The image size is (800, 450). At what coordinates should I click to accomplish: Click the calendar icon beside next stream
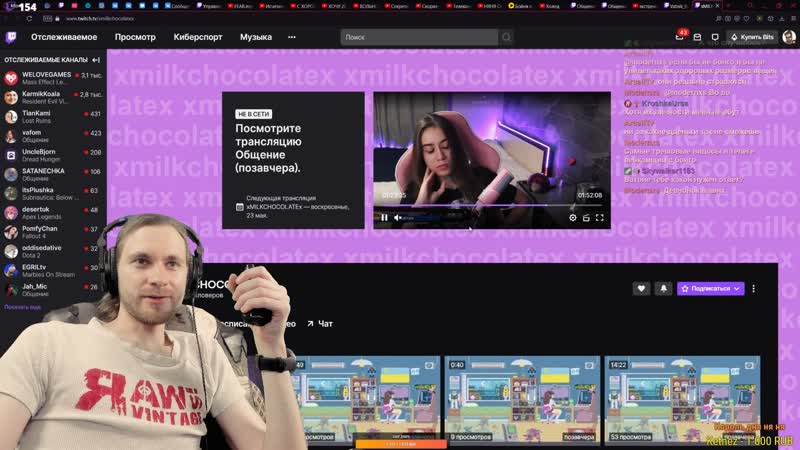[x=240, y=207]
